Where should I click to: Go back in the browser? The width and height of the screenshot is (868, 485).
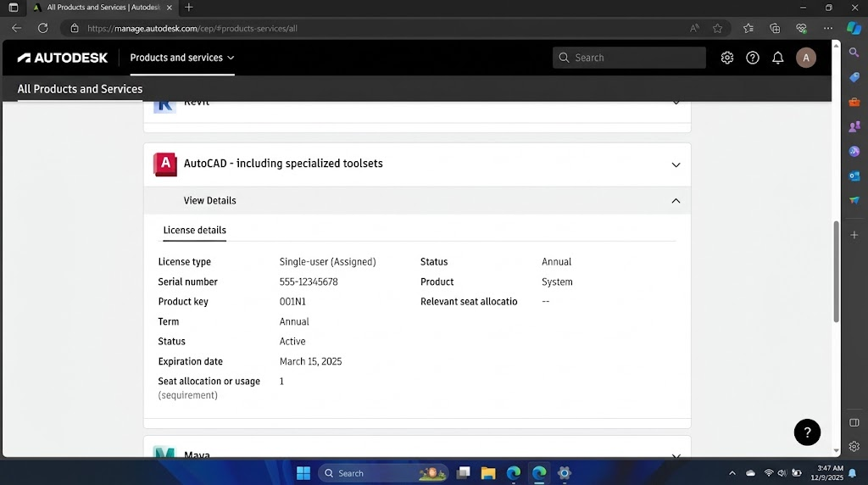pyautogui.click(x=17, y=28)
